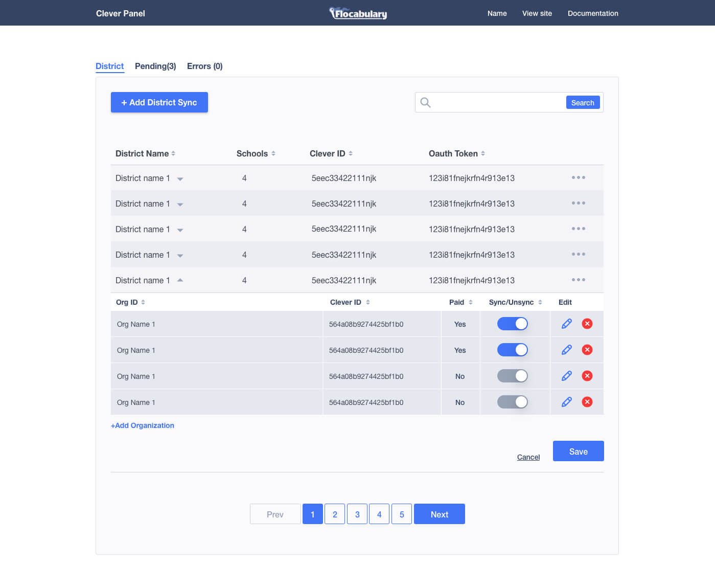Click the Paid value No in last org row
Screen dimensions: 715x588
click(x=460, y=402)
